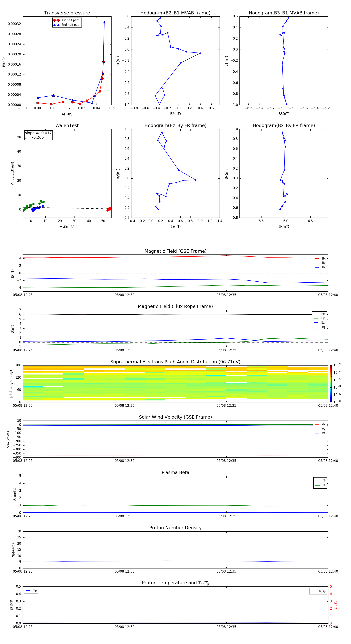The width and height of the screenshot is (351, 644).
Task: Click the 'r = -0.265' annotation
Action: pyautogui.click(x=35, y=137)
